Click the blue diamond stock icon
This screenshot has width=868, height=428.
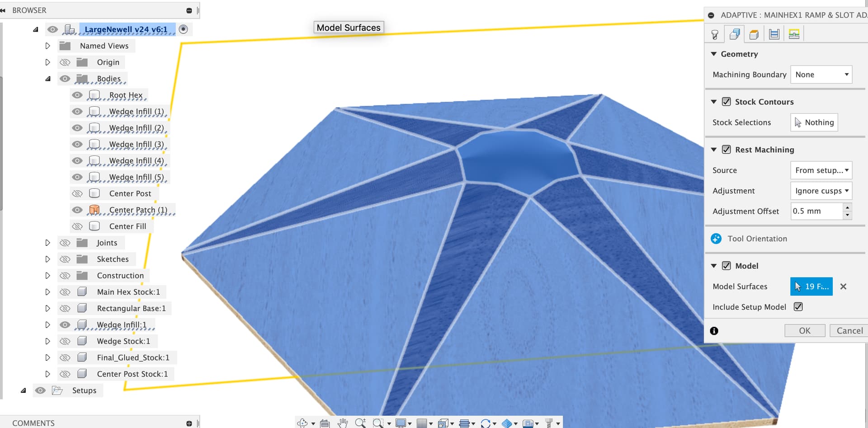(x=507, y=423)
